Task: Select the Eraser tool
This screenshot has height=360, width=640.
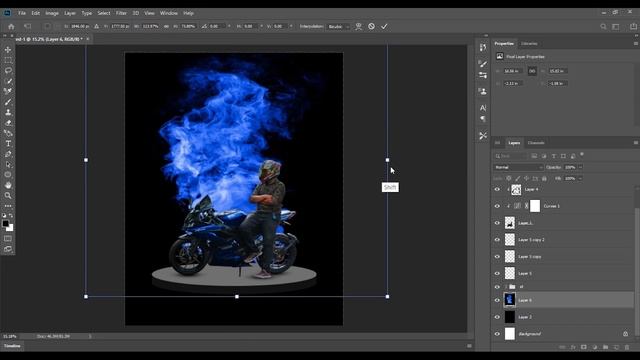Action: click(8, 123)
